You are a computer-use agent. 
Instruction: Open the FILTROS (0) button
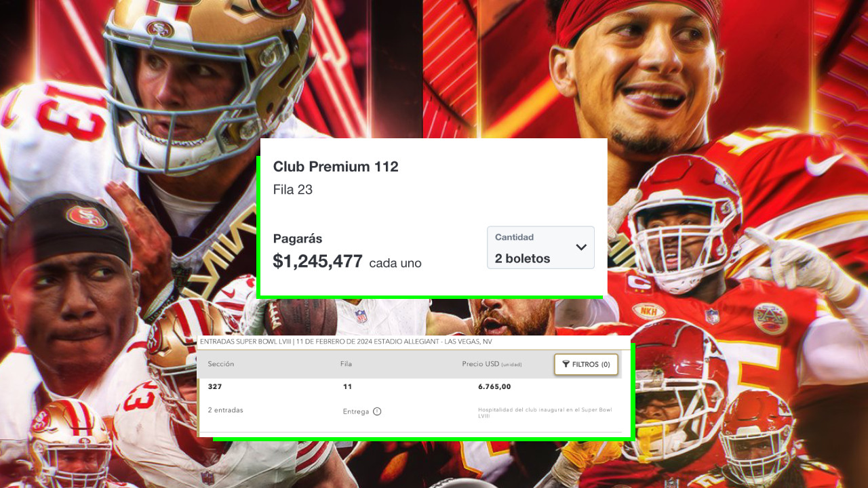586,364
